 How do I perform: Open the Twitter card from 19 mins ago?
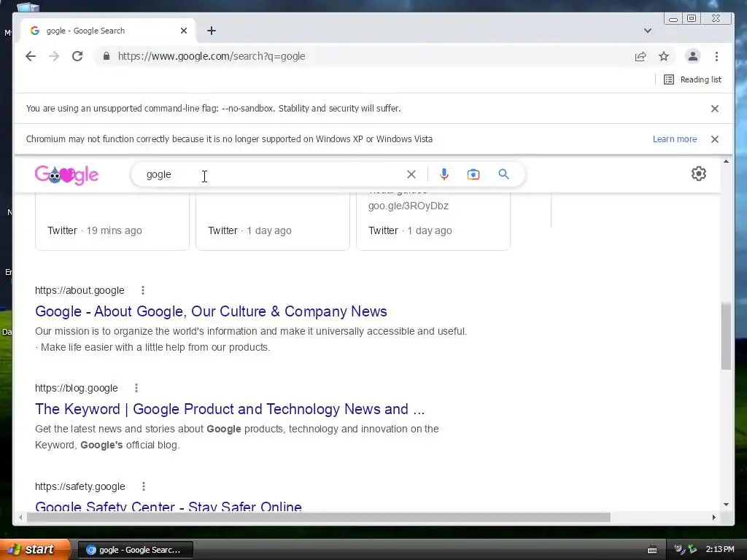tap(112, 220)
